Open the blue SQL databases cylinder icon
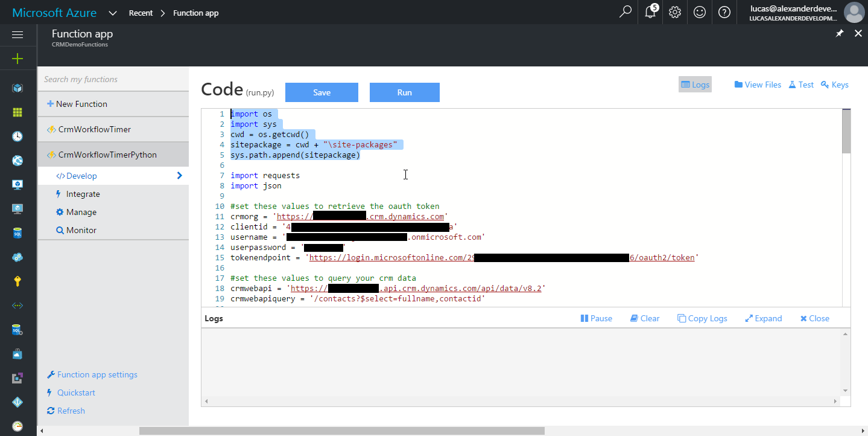868x436 pixels. point(17,233)
